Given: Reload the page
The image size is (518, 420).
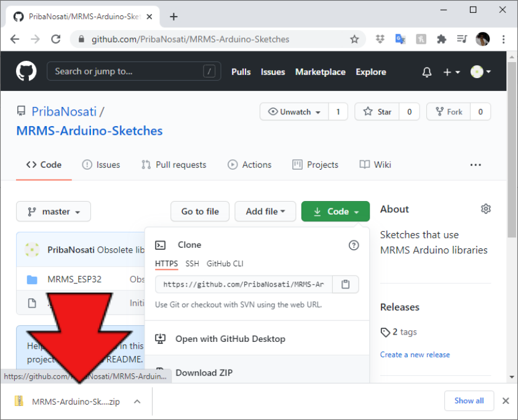Looking at the screenshot, I should (x=56, y=39).
